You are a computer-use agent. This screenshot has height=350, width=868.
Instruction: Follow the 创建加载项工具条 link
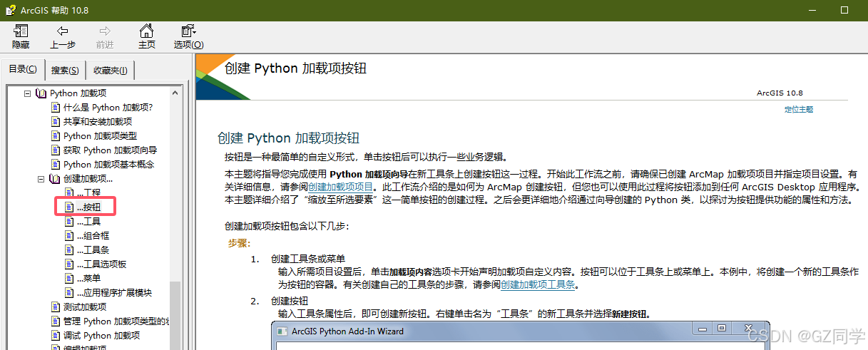pyautogui.click(x=538, y=285)
